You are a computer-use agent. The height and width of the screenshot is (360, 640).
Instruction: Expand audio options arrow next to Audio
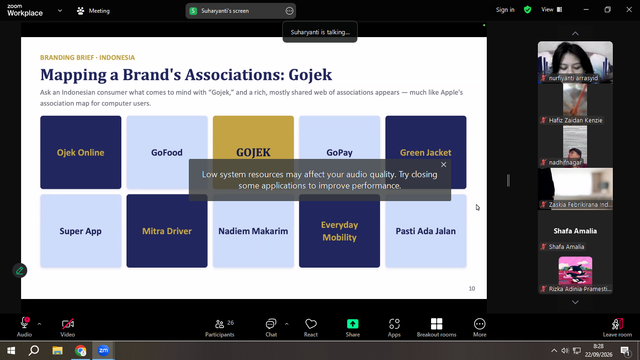(39, 324)
